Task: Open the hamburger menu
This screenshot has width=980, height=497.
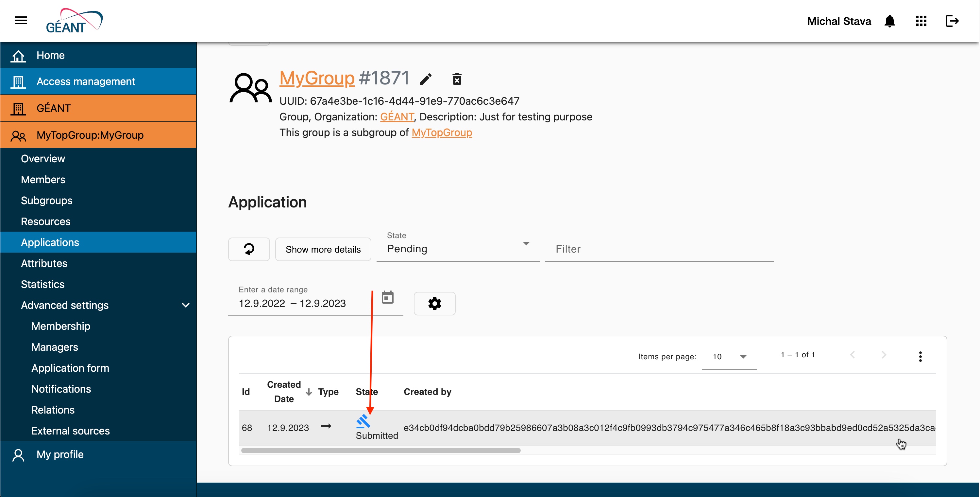Action: pos(21,20)
